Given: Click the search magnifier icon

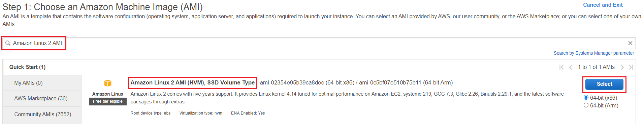Looking at the screenshot, I should point(8,43).
